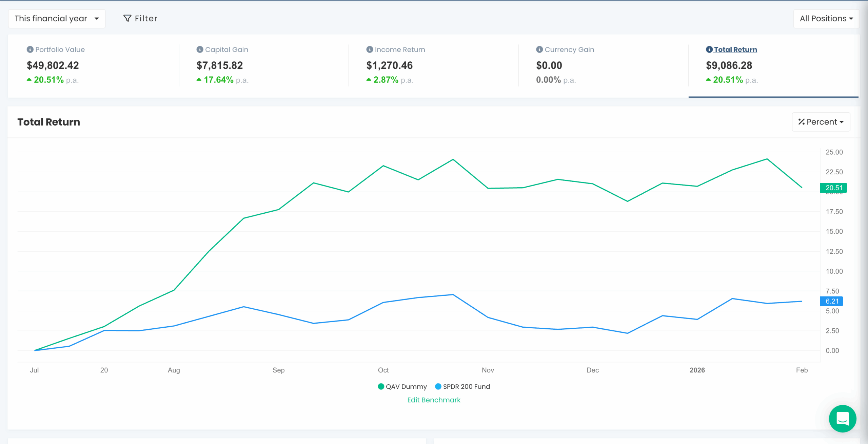
Task: Click the green QAV Dummy legend dot
Action: click(x=380, y=386)
